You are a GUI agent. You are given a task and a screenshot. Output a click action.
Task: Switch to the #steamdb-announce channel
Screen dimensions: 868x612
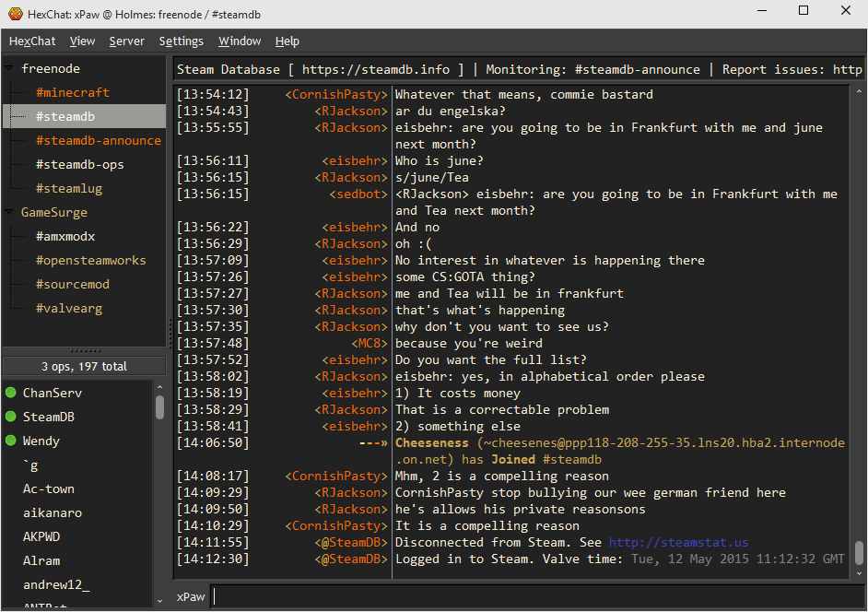[98, 141]
